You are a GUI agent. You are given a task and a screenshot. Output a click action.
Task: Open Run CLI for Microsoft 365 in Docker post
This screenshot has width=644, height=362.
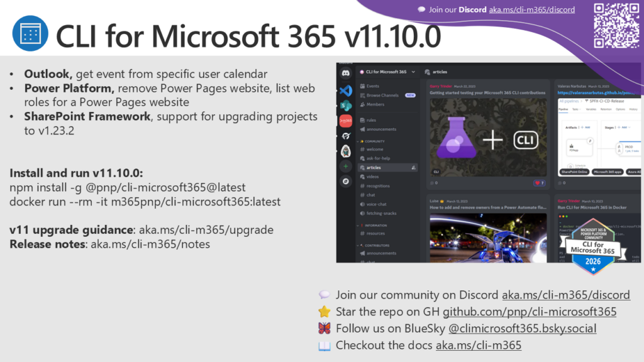pos(592,207)
